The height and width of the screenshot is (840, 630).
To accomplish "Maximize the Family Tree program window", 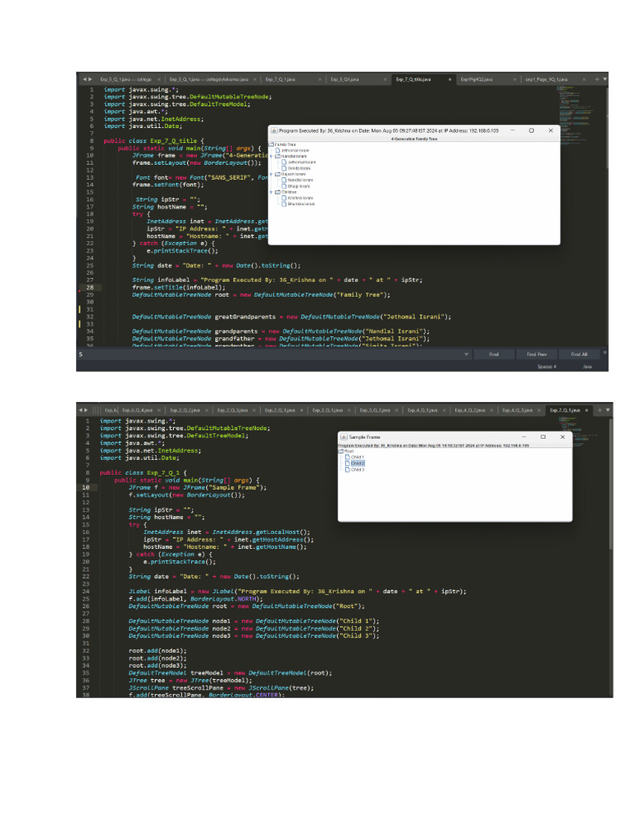I will tap(532, 130).
